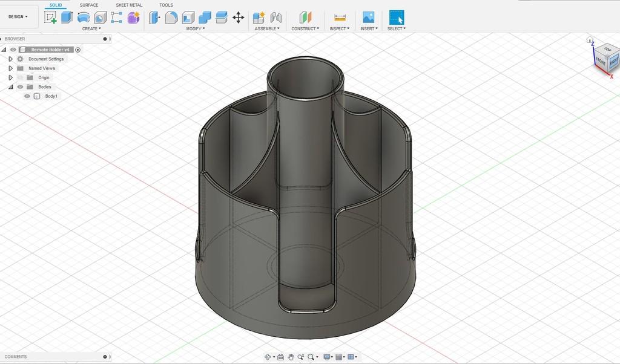
Task: Activate the Extrude tool
Action: (x=65, y=17)
